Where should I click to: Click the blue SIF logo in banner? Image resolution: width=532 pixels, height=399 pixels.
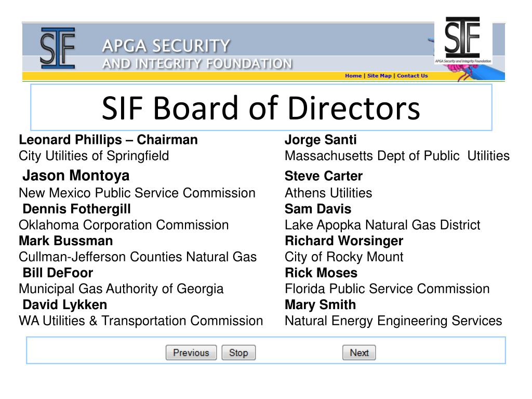(x=57, y=48)
